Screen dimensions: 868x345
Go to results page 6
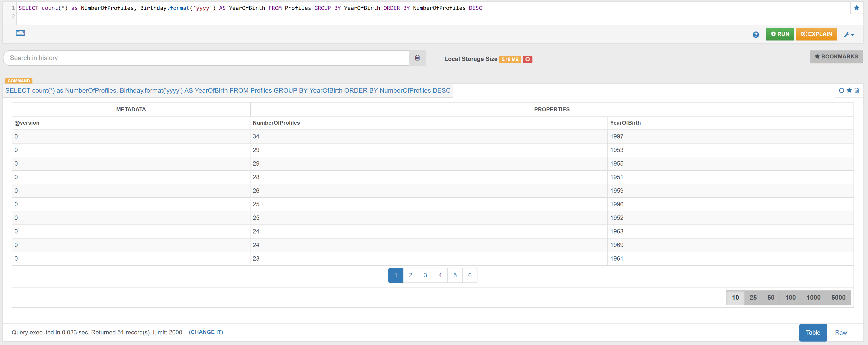[x=470, y=275]
